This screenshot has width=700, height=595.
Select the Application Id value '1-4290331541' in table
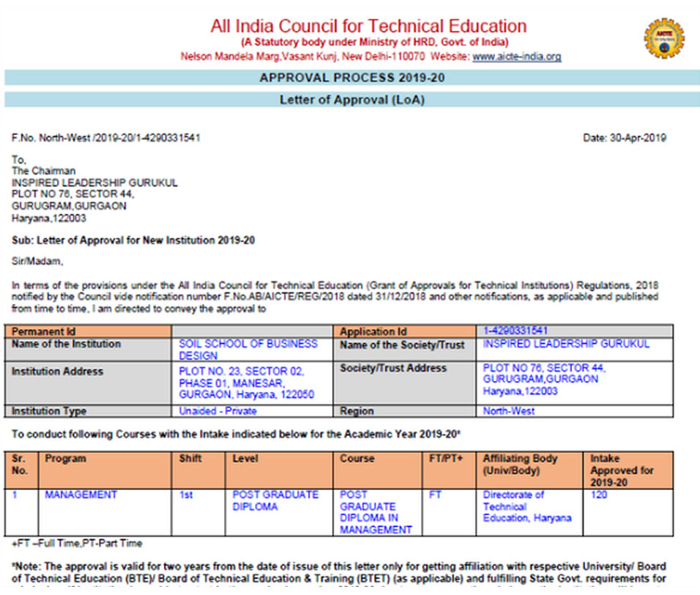pyautogui.click(x=515, y=330)
